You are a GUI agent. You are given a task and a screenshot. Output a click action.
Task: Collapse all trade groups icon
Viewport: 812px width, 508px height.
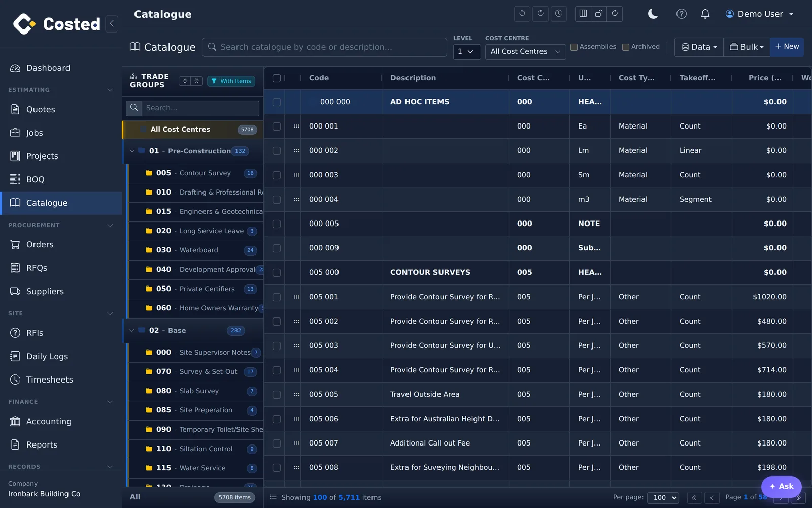click(x=197, y=81)
